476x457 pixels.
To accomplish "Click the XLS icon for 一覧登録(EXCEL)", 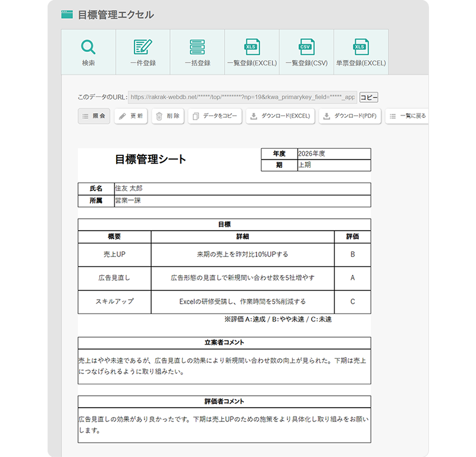I will pos(251,46).
